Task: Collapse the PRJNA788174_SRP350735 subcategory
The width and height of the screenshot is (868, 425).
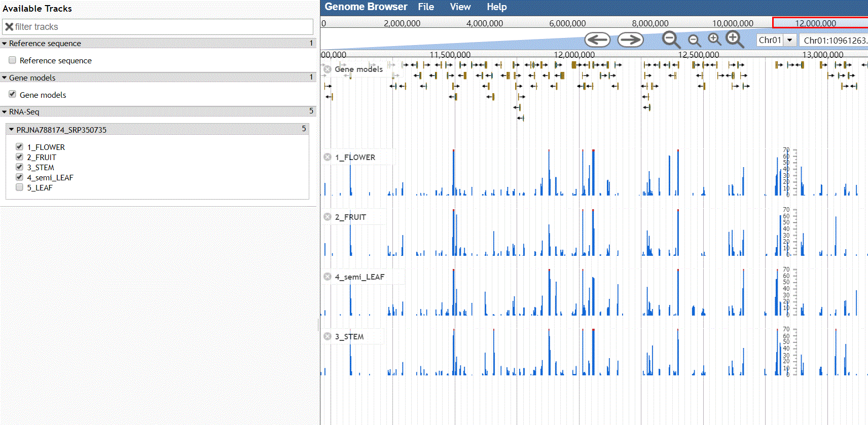Action: point(11,130)
